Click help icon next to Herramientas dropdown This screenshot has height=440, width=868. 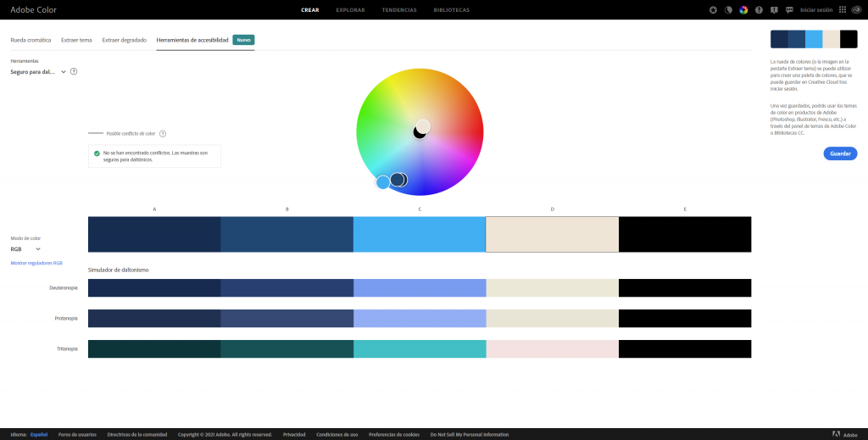(x=74, y=71)
